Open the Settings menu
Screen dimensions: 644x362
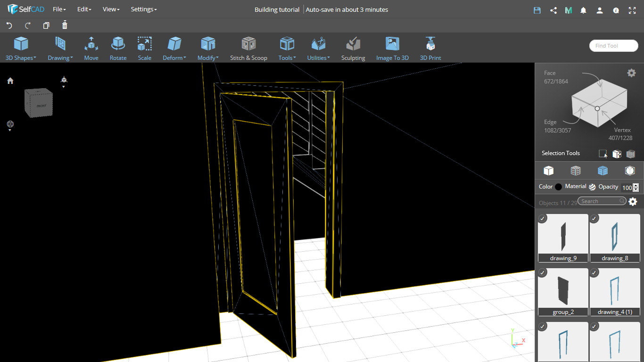coord(144,9)
